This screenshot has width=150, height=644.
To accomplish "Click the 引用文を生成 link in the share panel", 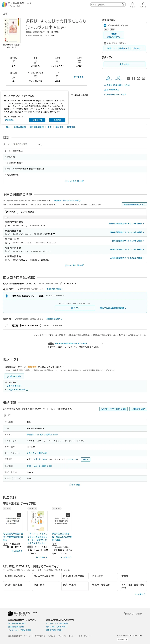I will click(117, 85).
